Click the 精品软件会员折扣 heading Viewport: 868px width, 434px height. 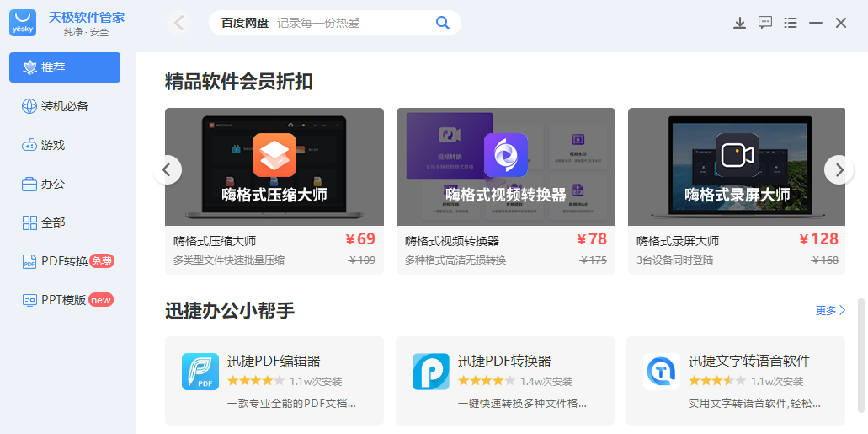(239, 82)
